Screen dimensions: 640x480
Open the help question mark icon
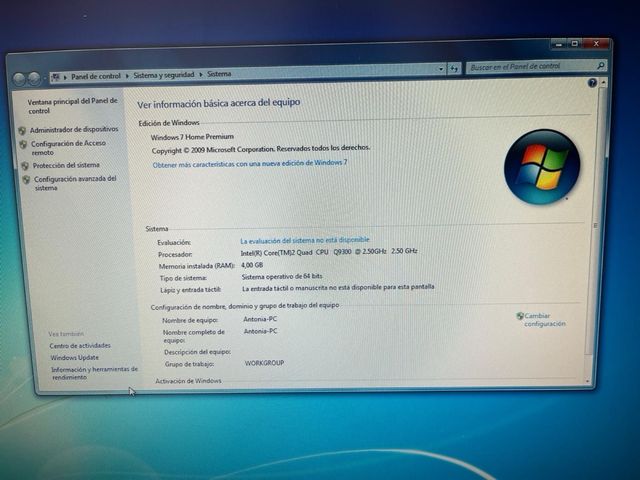pos(592,83)
